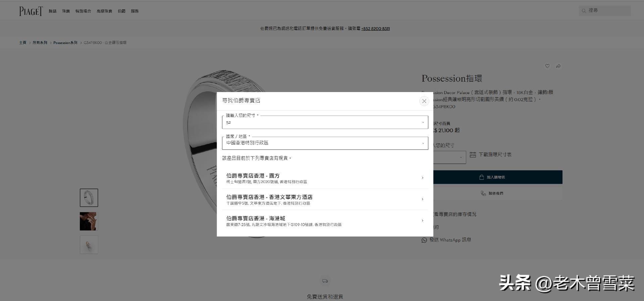
Task: Select the 伯爵專賣店香港 - 圓方 boutique
Action: 325,178
